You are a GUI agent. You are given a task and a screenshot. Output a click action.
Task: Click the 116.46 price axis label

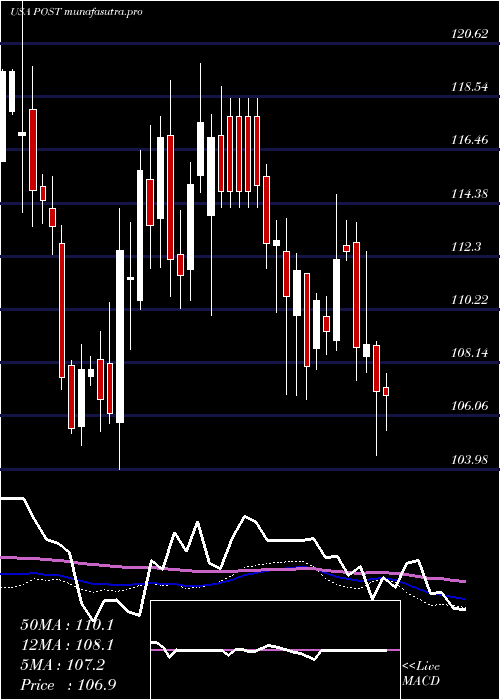pos(470,140)
